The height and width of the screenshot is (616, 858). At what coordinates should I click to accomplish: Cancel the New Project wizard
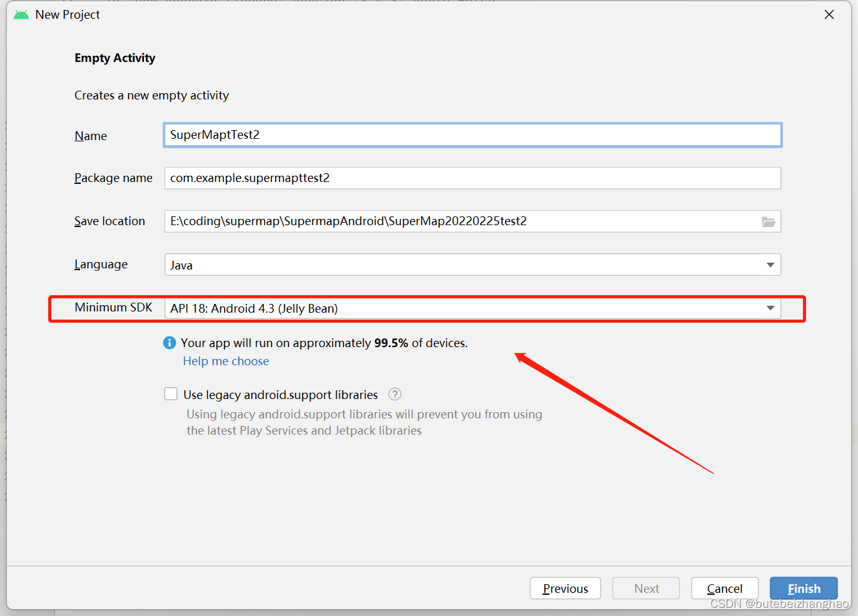(725, 588)
